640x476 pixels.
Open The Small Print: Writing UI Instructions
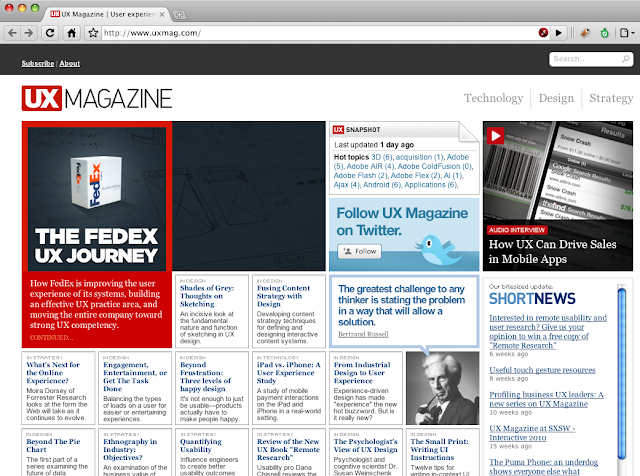pos(439,449)
